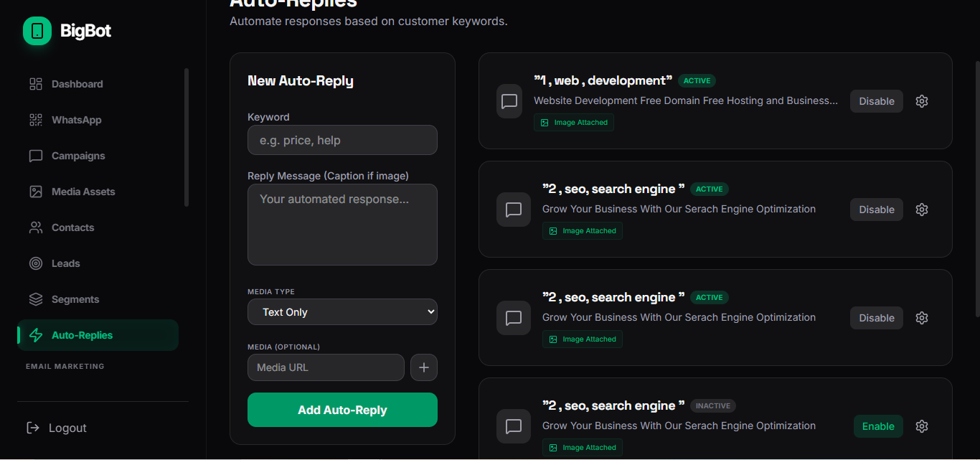
Task: Click the plus button beside Media URL
Action: coord(424,367)
